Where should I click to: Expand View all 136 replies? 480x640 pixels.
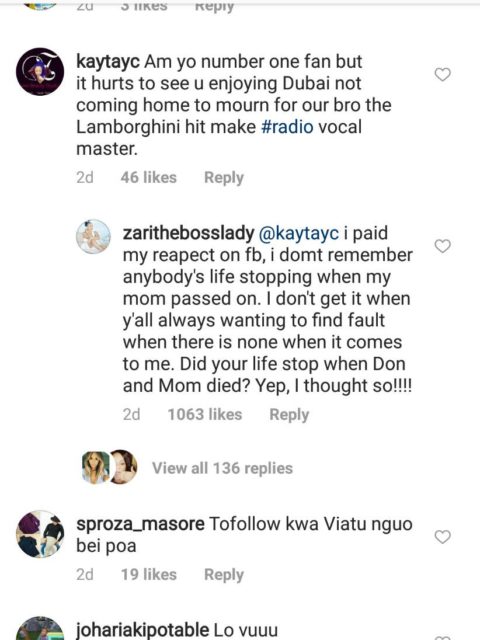[222, 468]
